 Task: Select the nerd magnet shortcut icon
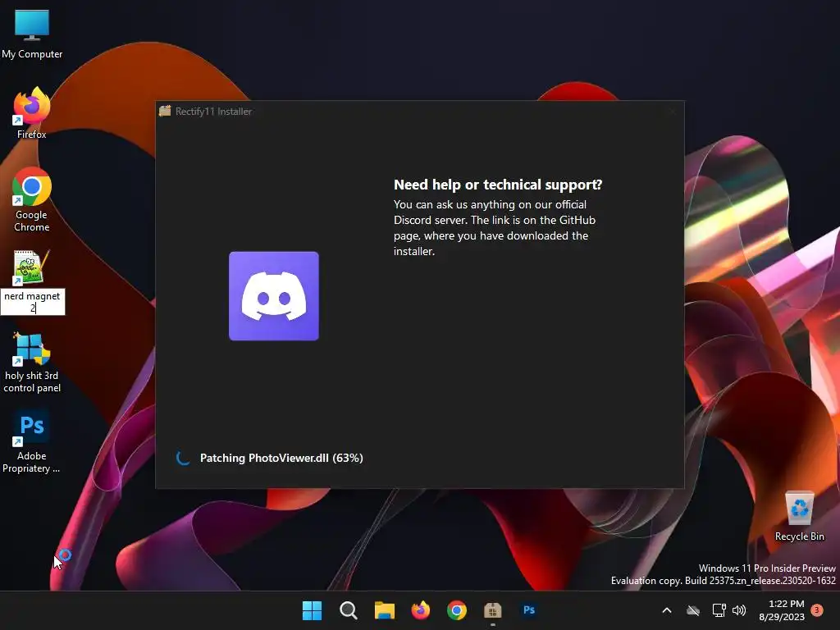pos(31,267)
